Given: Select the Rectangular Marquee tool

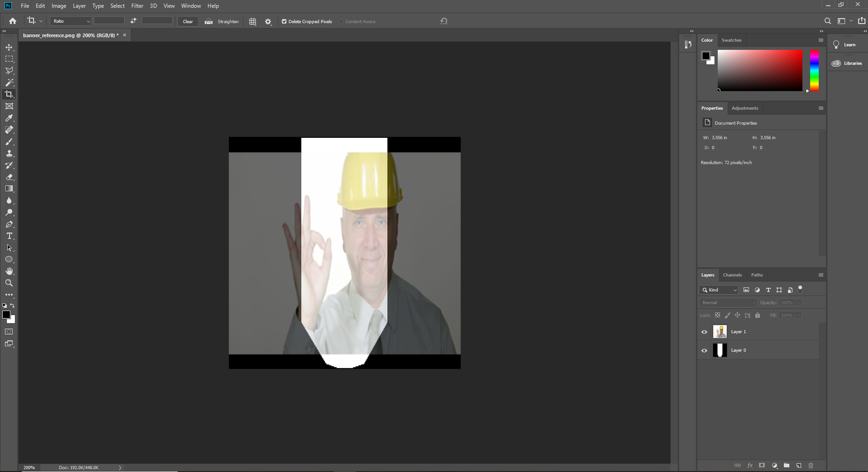Looking at the screenshot, I should tap(9, 59).
